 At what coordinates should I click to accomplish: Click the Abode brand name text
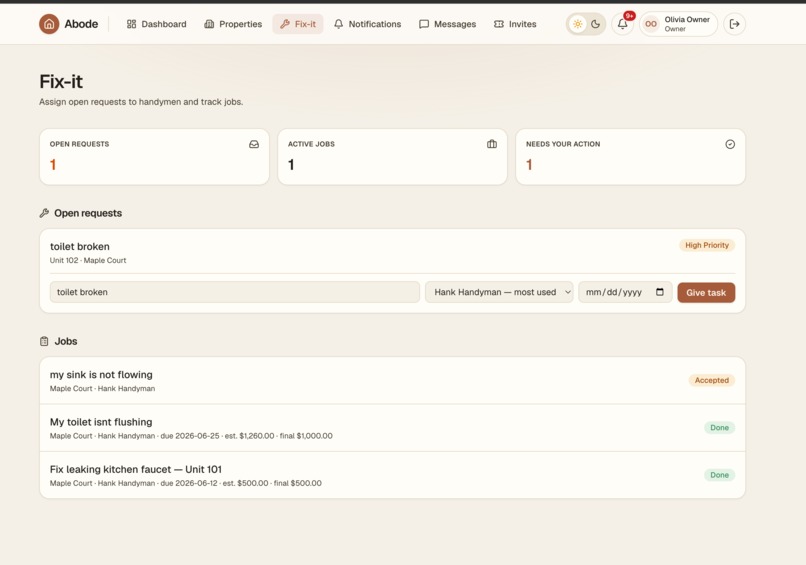(81, 24)
